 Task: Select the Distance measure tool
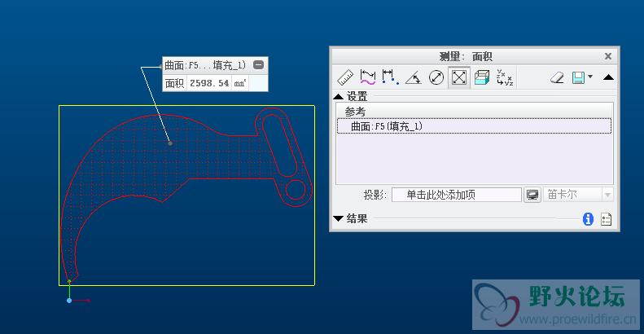[x=390, y=77]
